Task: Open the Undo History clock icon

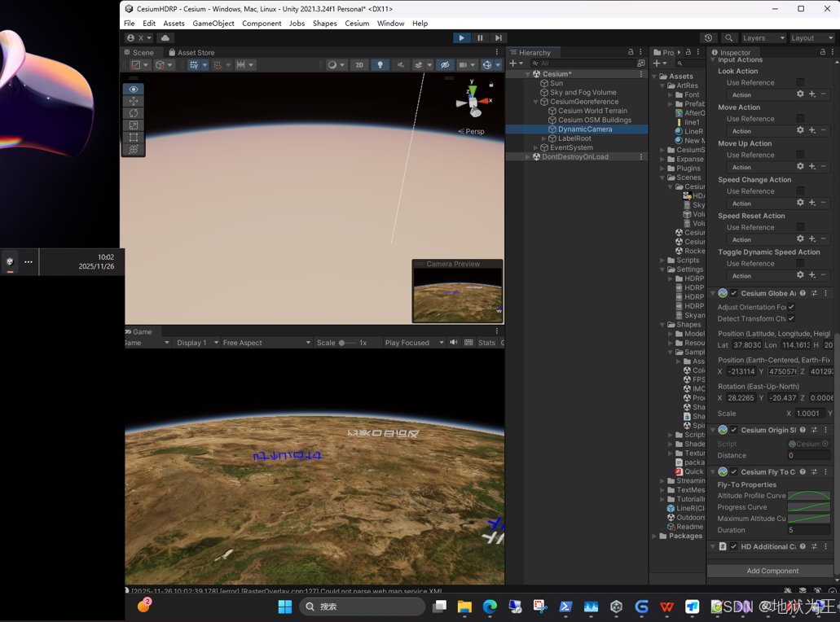Action: coord(708,38)
